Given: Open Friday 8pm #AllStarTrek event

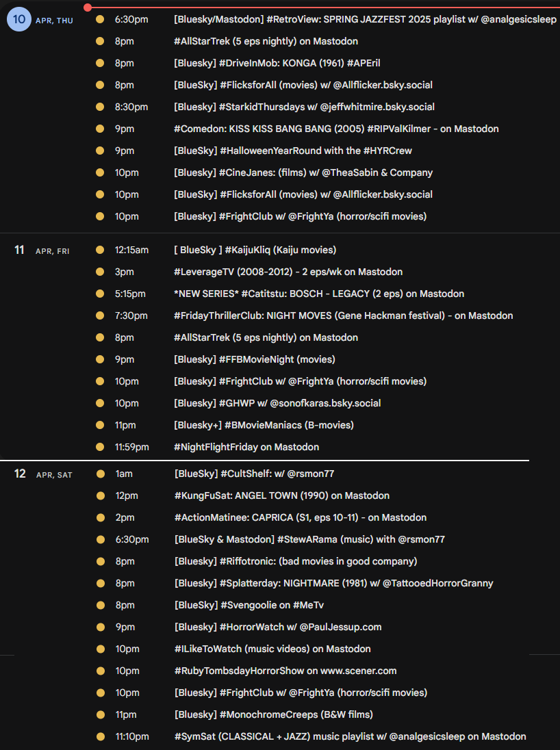Looking at the screenshot, I should tap(266, 338).
